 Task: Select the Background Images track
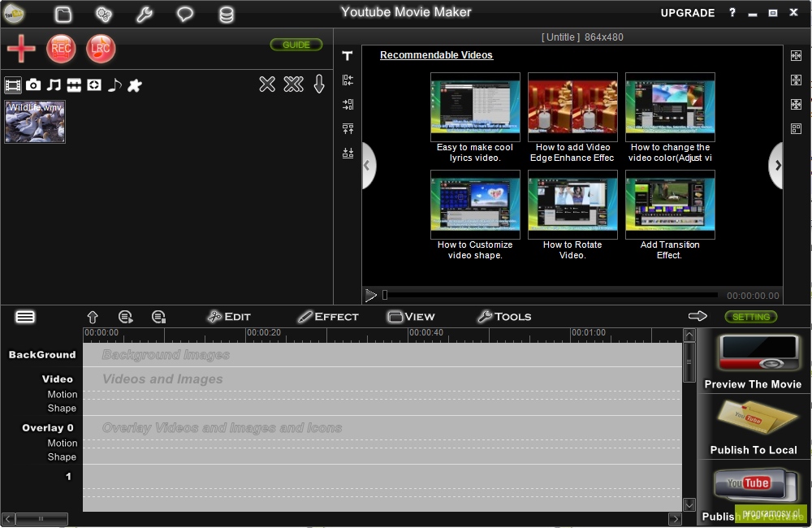[382, 355]
